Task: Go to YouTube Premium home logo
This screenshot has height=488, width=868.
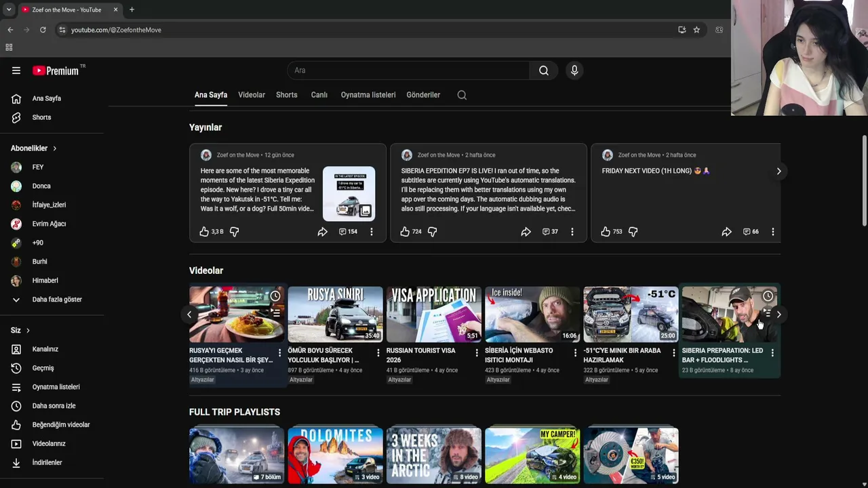Action: [x=56, y=70]
